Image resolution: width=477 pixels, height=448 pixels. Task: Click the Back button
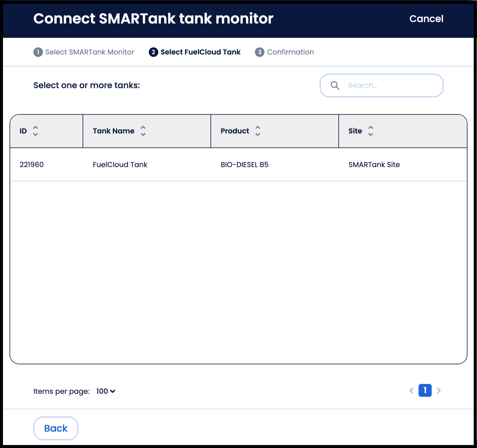coord(56,428)
